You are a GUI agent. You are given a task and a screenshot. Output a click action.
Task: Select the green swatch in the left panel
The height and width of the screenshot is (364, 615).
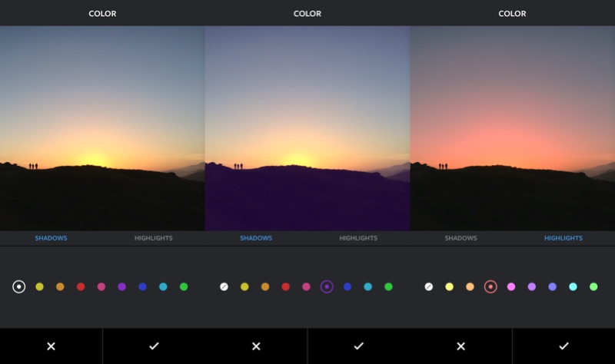[184, 286]
